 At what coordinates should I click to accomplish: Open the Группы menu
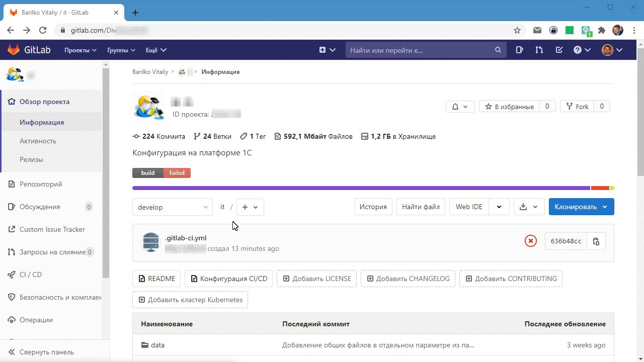pos(121,50)
